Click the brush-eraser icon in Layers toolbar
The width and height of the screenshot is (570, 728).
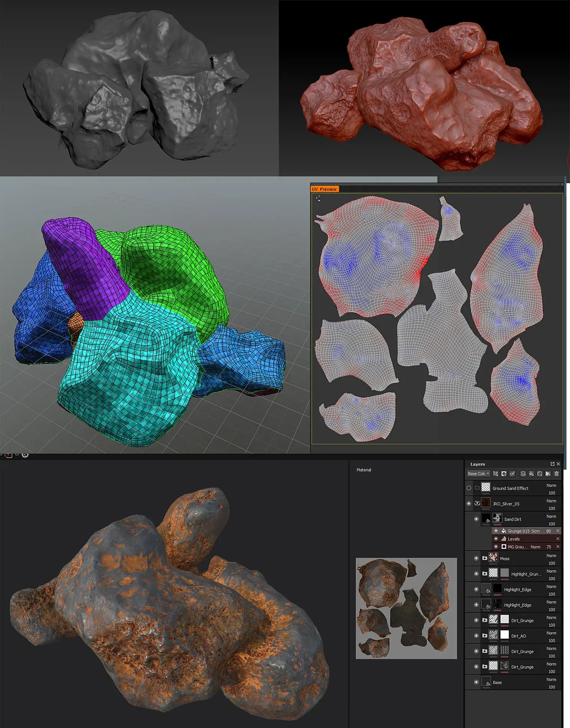pos(513,474)
